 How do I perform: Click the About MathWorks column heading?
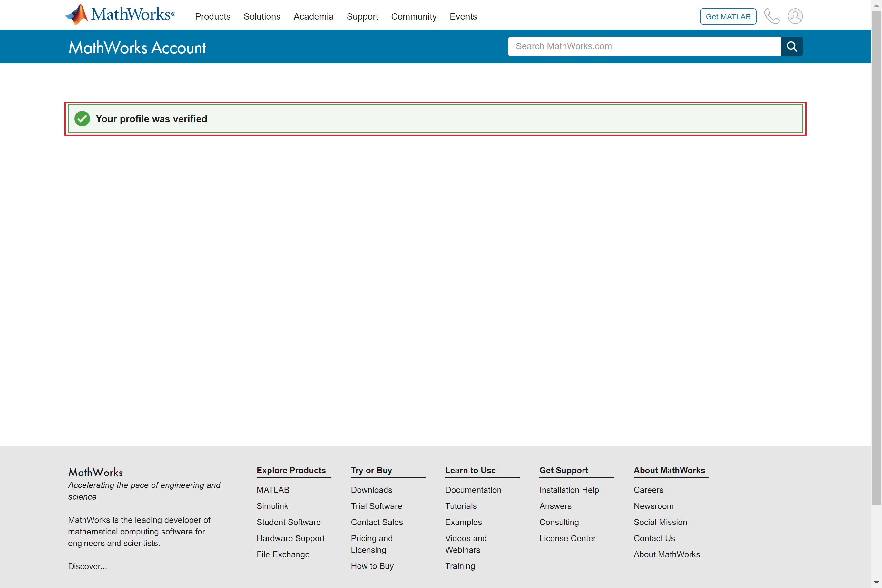669,470
